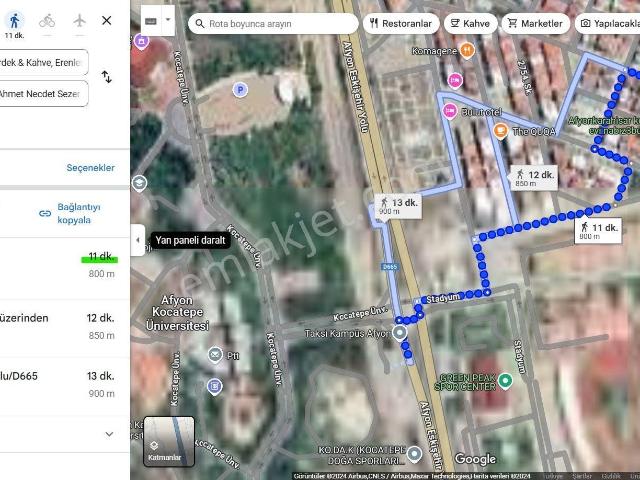Viewport: 640px width, 480px height.
Task: Edit the destination Ahmet Necdet Sezer field
Action: point(44,93)
